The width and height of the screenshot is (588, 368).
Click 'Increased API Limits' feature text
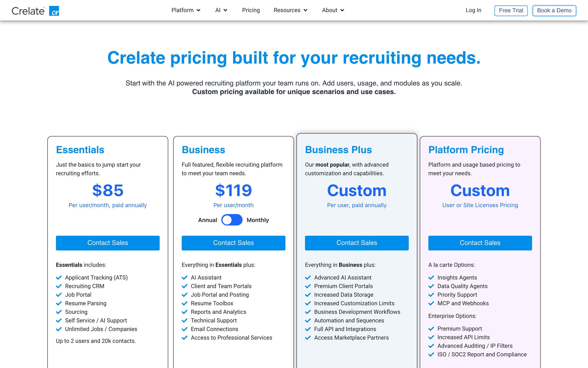point(464,337)
